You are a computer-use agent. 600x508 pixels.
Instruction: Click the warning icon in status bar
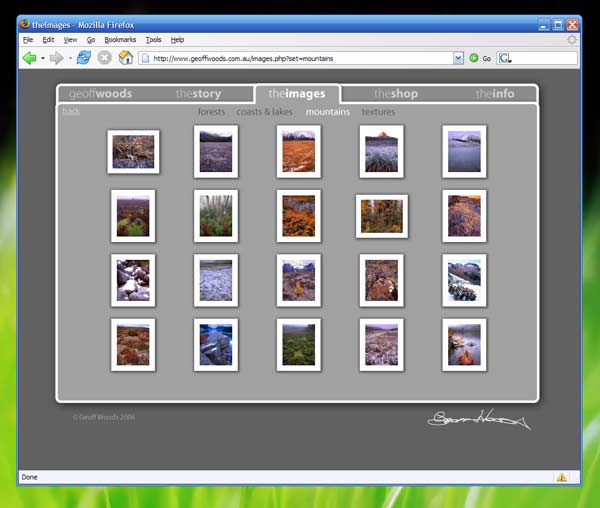(561, 477)
